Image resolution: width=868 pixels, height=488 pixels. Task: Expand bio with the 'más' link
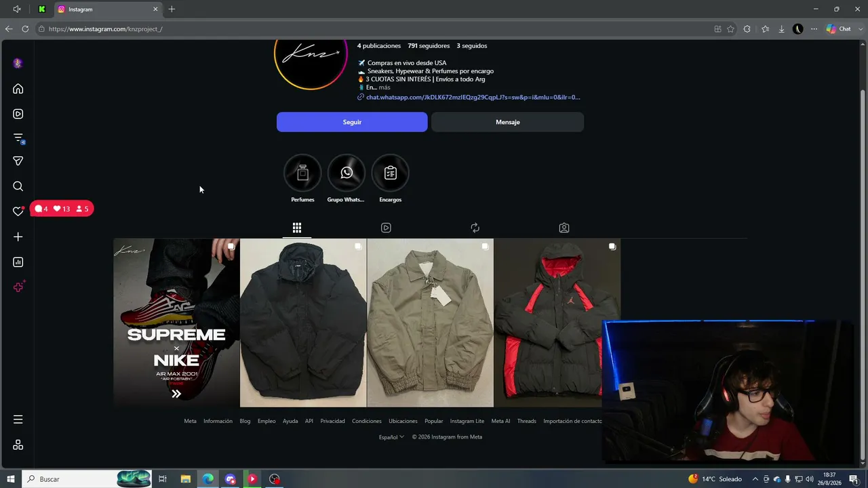pyautogui.click(x=384, y=87)
